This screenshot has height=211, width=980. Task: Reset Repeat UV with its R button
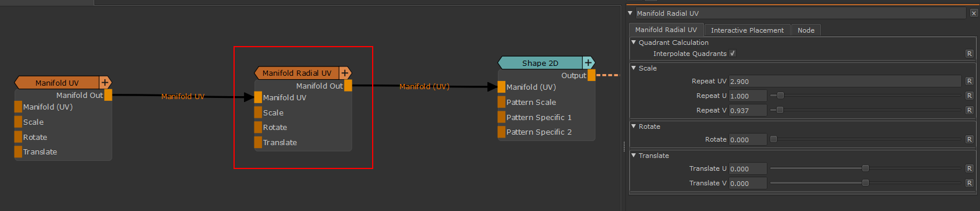970,82
